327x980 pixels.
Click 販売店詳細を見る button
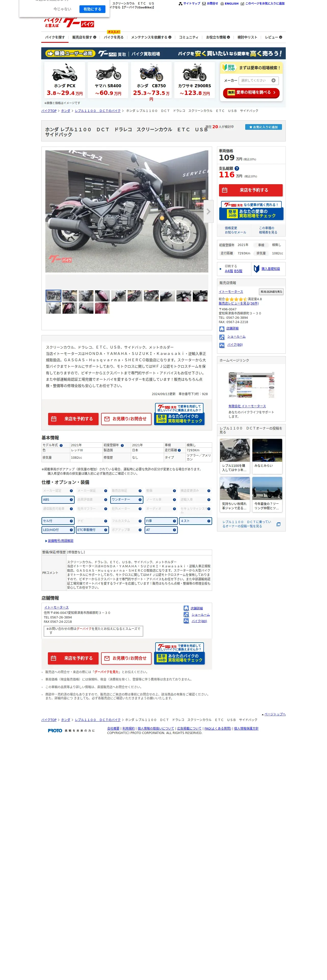(x=271, y=291)
